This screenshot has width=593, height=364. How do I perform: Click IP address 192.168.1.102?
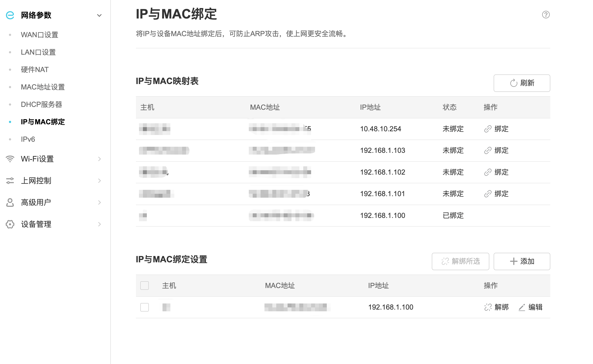point(383,172)
